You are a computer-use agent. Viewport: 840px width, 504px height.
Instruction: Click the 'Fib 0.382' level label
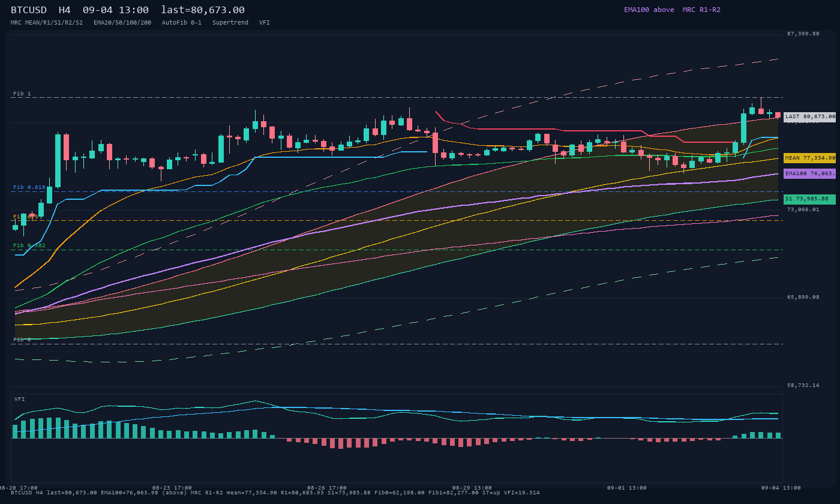29,246
